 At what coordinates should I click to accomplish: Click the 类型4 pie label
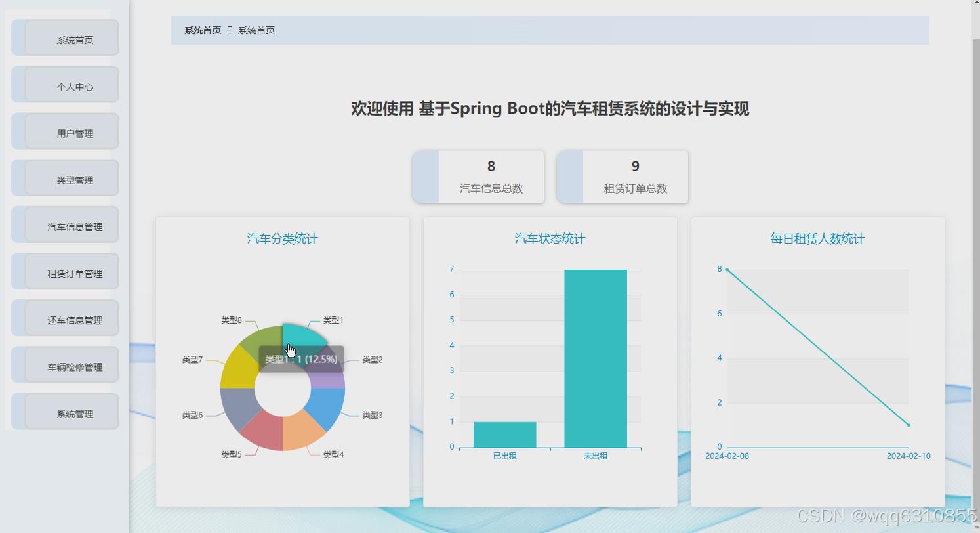pyautogui.click(x=333, y=454)
